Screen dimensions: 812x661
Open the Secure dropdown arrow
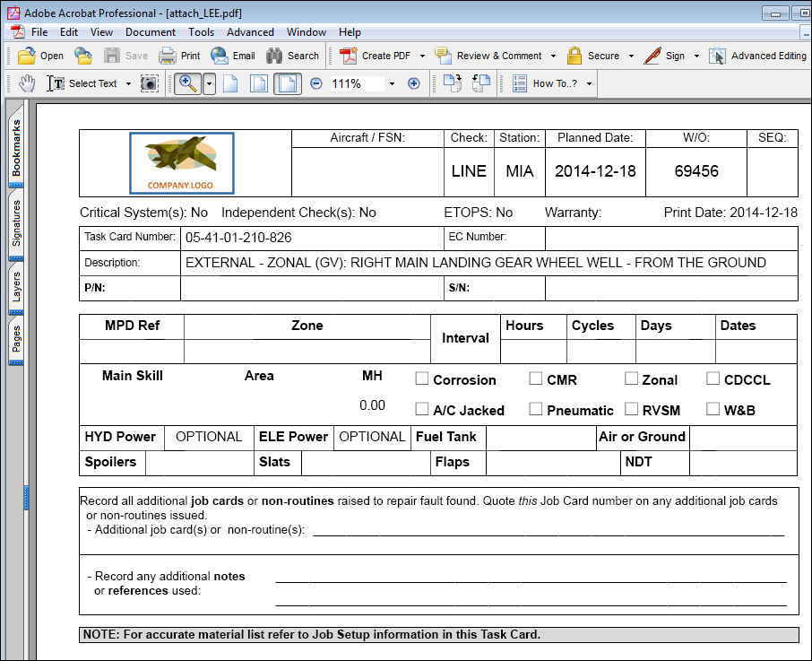[631, 56]
